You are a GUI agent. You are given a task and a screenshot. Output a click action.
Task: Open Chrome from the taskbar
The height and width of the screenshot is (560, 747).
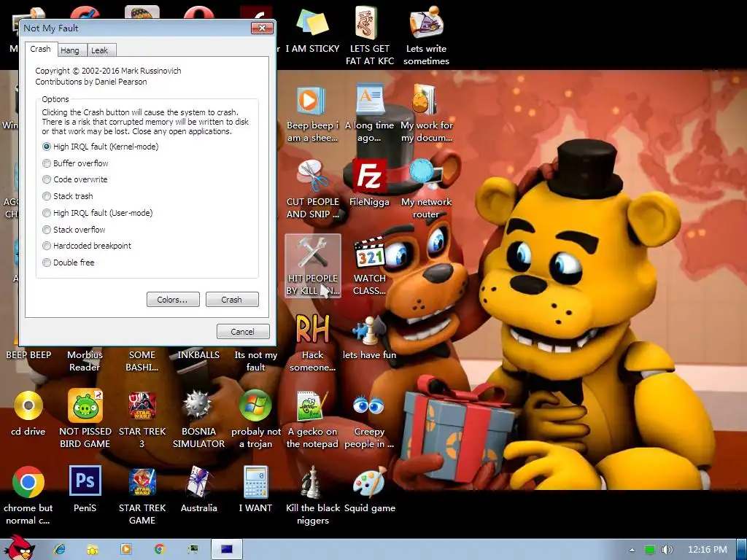[x=159, y=550]
